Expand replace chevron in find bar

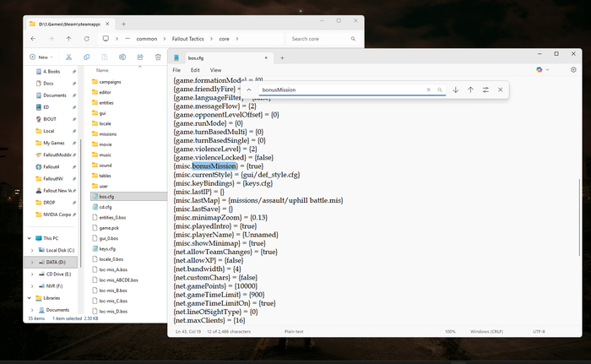tap(249, 90)
